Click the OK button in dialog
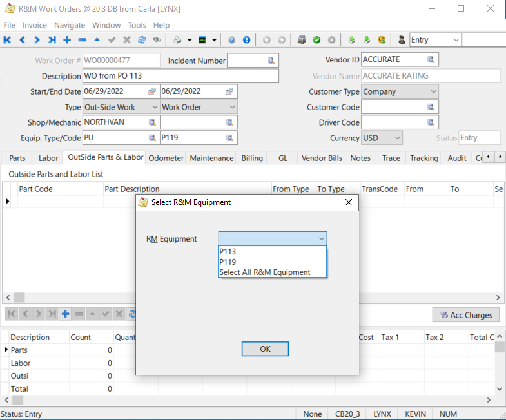506x420 pixels. click(265, 348)
